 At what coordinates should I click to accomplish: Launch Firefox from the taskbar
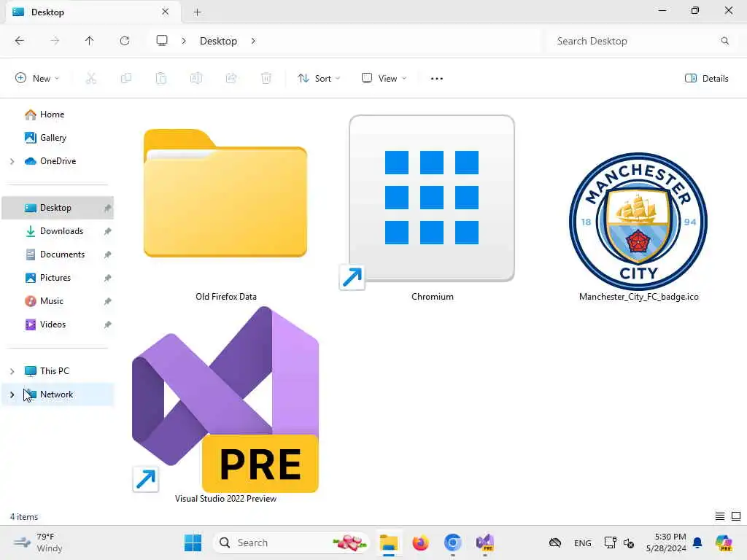421,542
